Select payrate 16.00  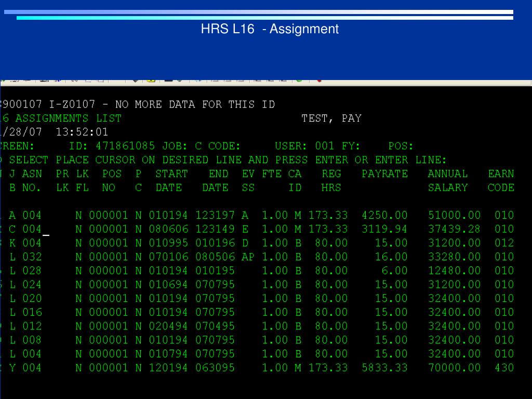[391, 257]
